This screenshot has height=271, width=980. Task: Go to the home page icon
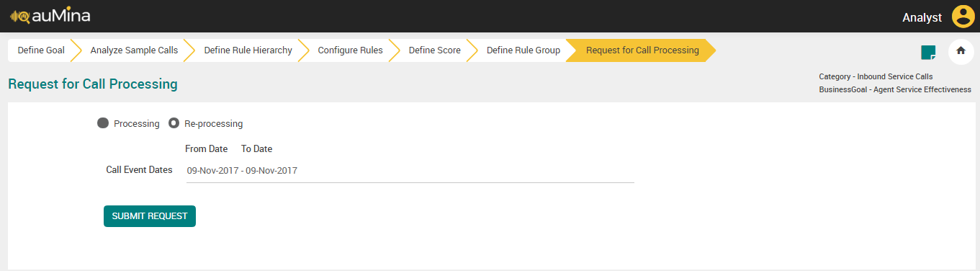961,51
